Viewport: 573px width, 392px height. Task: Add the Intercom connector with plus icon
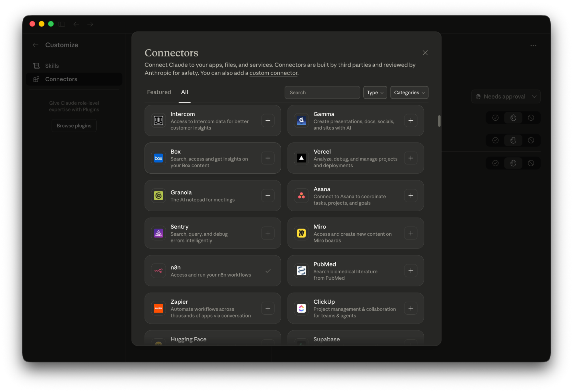(268, 121)
